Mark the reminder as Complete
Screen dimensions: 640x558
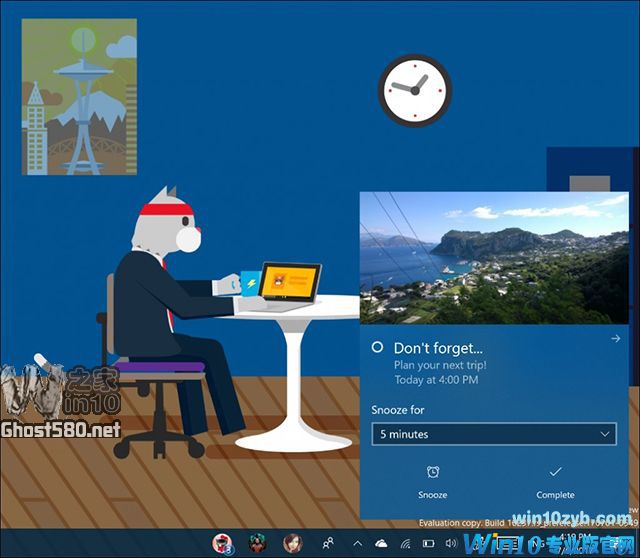[x=555, y=482]
